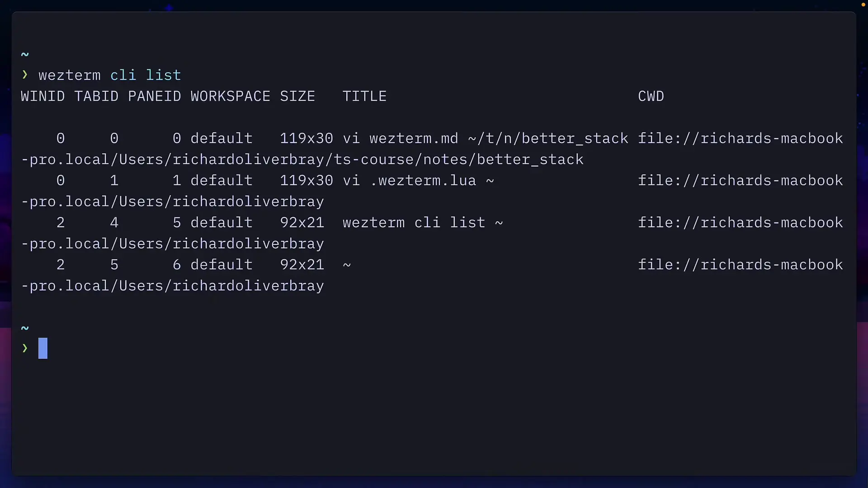The height and width of the screenshot is (488, 868).
Task: Click the WINID column header
Action: (x=42, y=96)
